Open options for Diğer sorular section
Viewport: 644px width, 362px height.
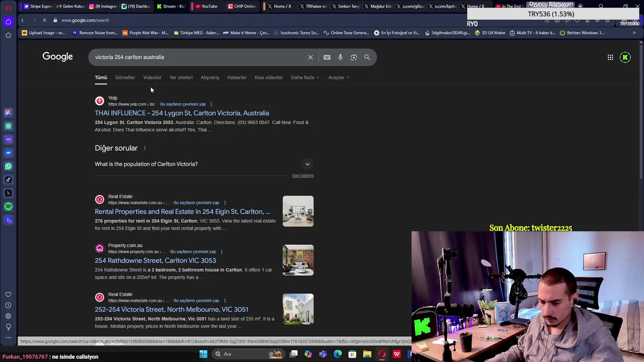tap(144, 148)
